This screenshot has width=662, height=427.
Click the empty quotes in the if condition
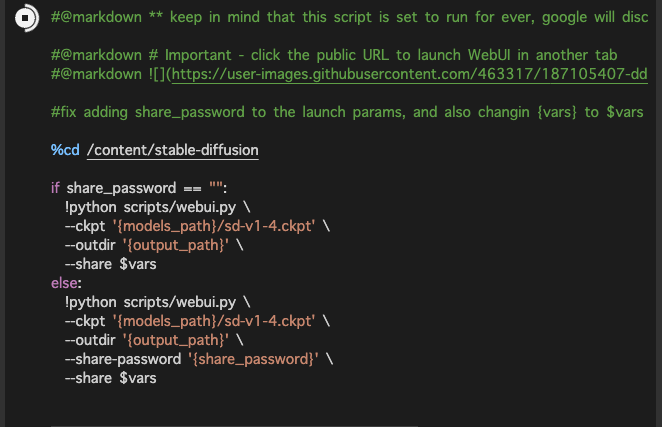(x=216, y=186)
